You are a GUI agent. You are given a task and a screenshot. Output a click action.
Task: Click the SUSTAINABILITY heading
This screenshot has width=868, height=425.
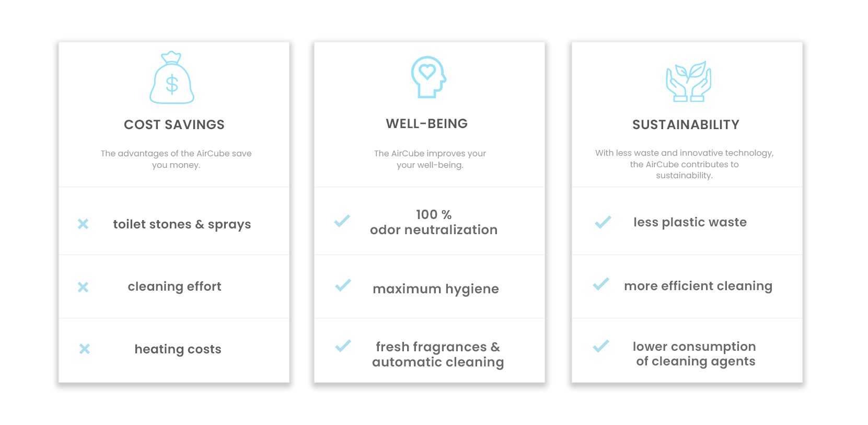click(686, 124)
